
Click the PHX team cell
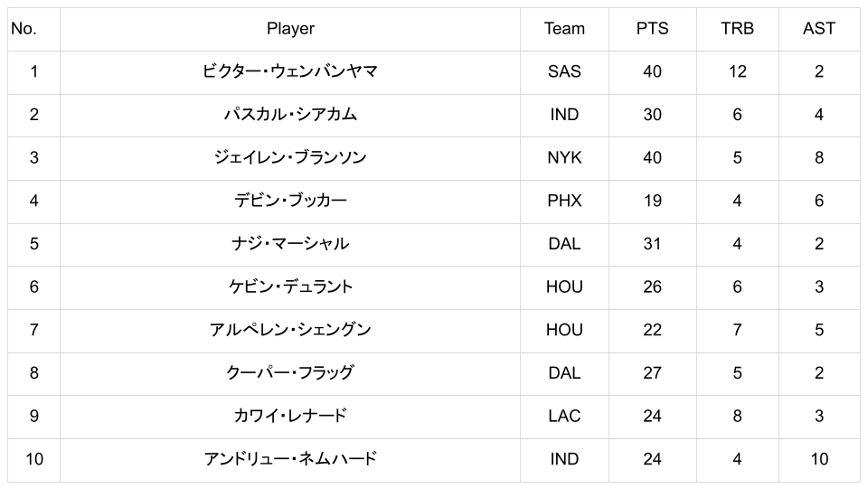click(x=564, y=201)
